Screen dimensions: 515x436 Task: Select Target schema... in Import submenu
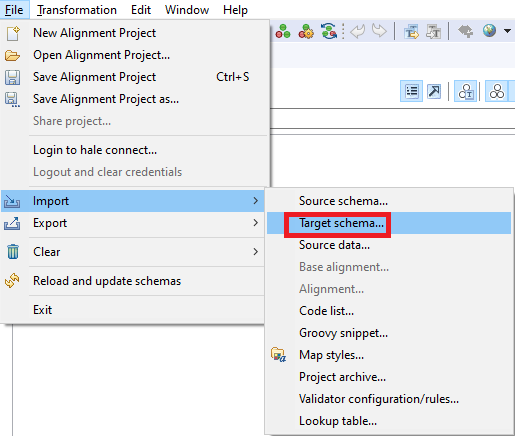coord(341,223)
